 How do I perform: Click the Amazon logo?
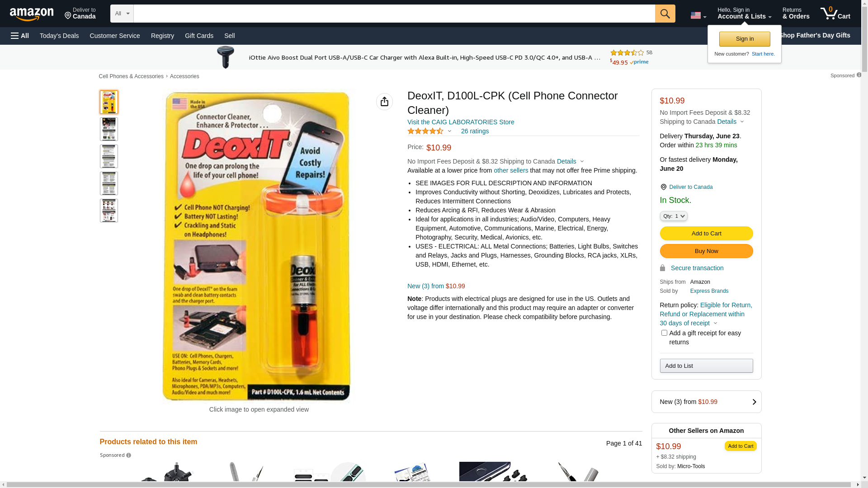[32, 14]
